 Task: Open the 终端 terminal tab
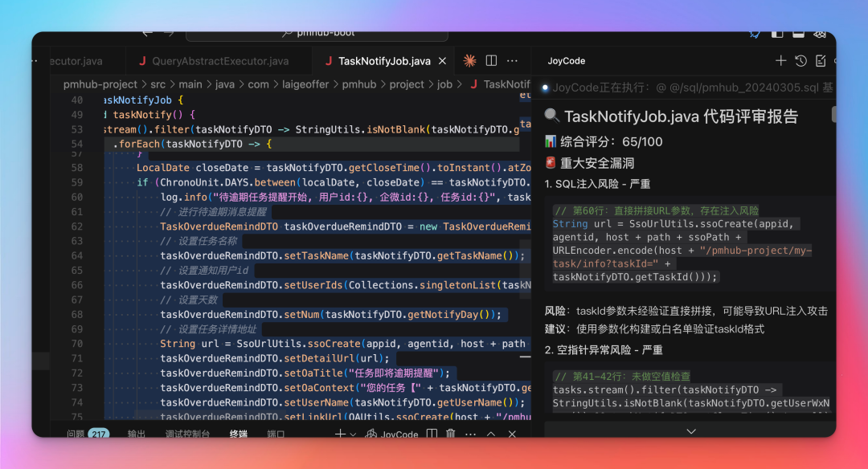[239, 434]
